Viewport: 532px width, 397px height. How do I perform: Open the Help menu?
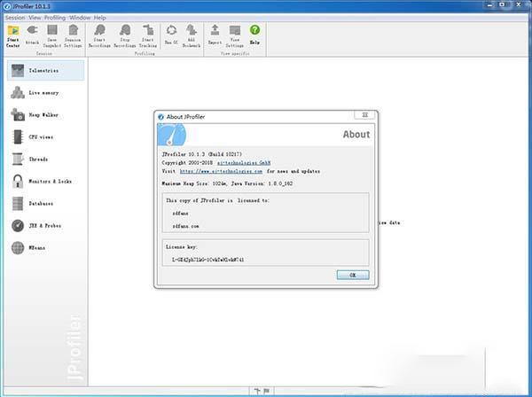point(99,18)
